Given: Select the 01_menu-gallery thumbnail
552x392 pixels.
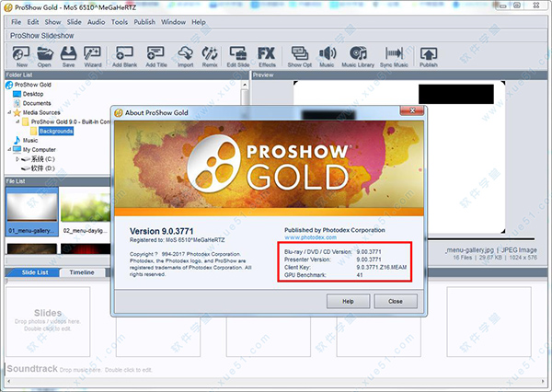Looking at the screenshot, I should pos(32,211).
